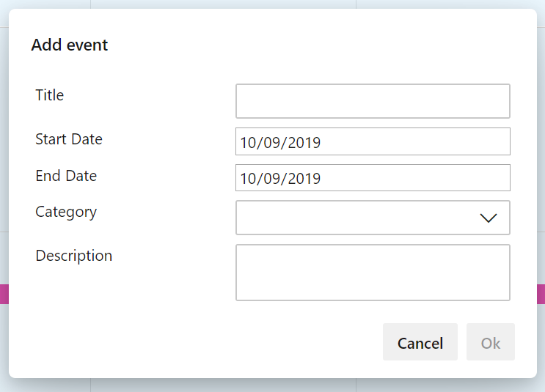This screenshot has width=545, height=392.
Task: Click the Title field label
Action: 50,95
